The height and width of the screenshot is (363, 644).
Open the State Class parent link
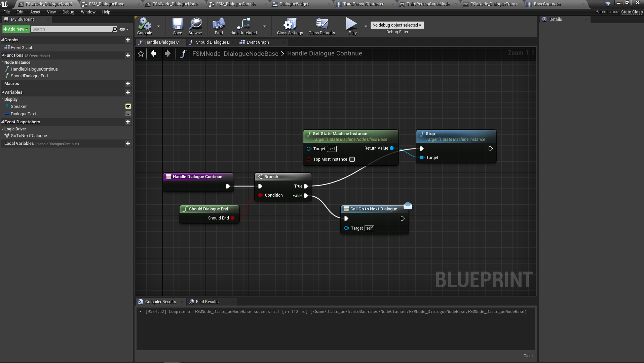click(x=632, y=12)
